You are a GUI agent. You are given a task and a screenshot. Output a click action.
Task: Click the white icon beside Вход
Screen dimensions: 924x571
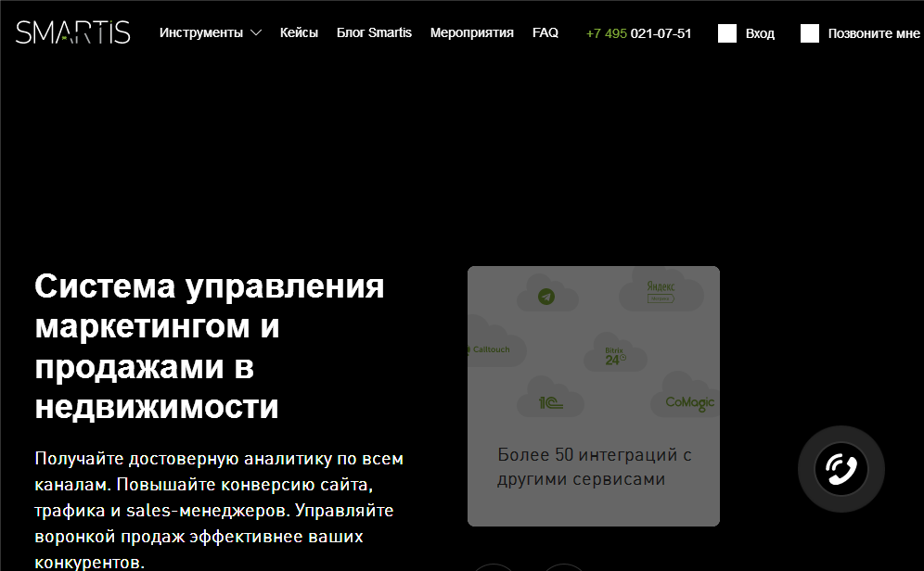(x=727, y=33)
